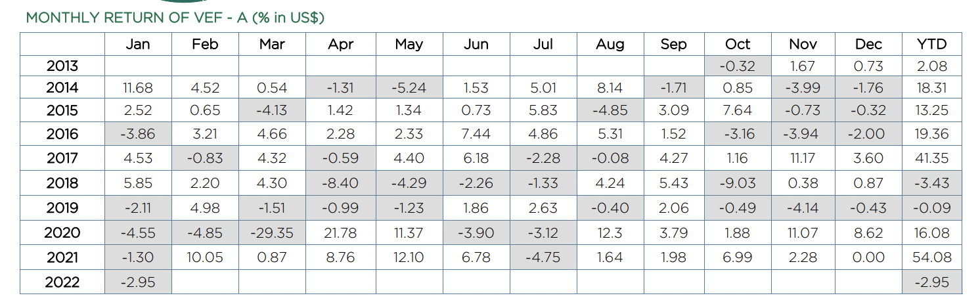
Task: Select the 2018 YTD value -3.43
Action: (931, 183)
